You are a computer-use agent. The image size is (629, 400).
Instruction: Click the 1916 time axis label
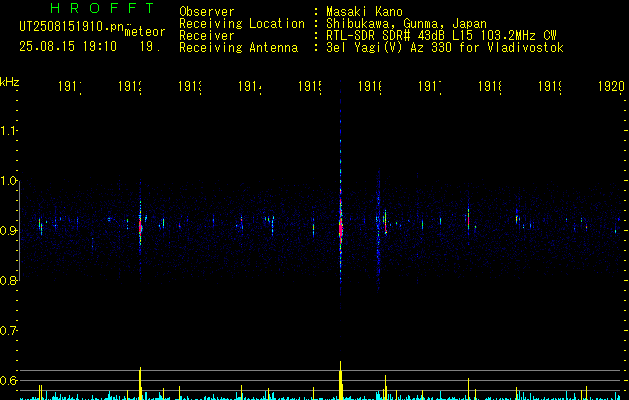pyautogui.click(x=370, y=87)
